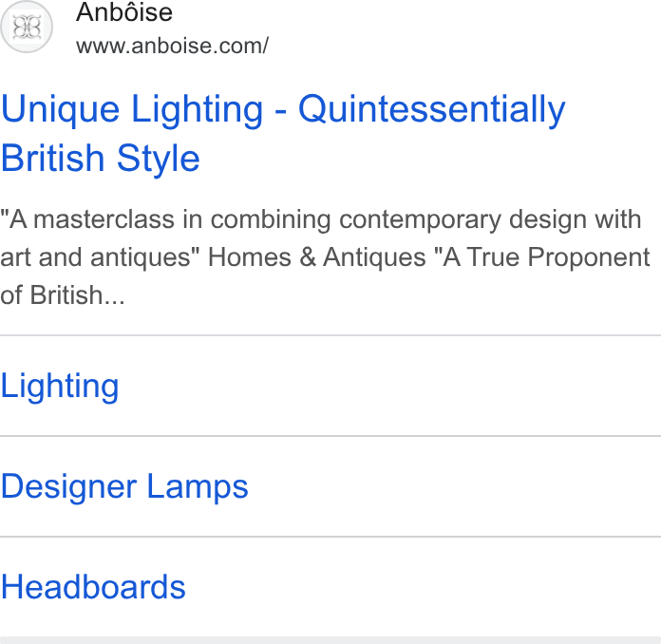Screen dimensions: 661x644
Task: Open the Unique Lighting - Quintessentially British Style result
Action: [x=283, y=133]
